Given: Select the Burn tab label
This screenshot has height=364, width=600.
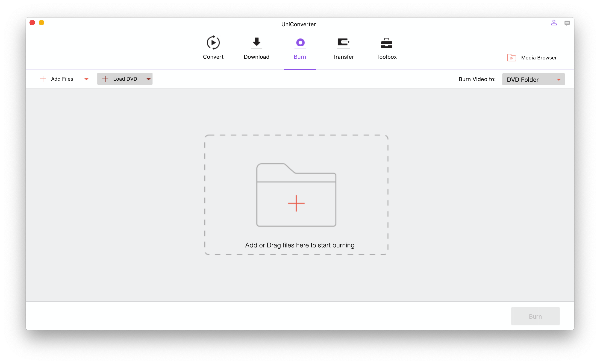Looking at the screenshot, I should (x=300, y=57).
